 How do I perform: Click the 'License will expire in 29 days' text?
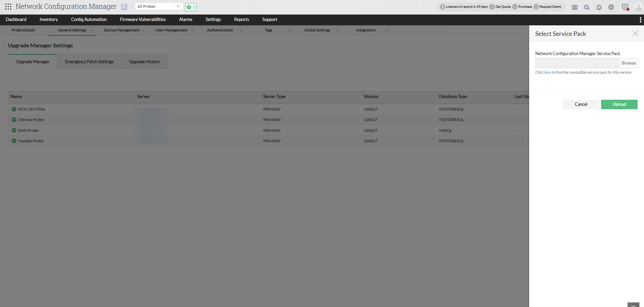(467, 7)
